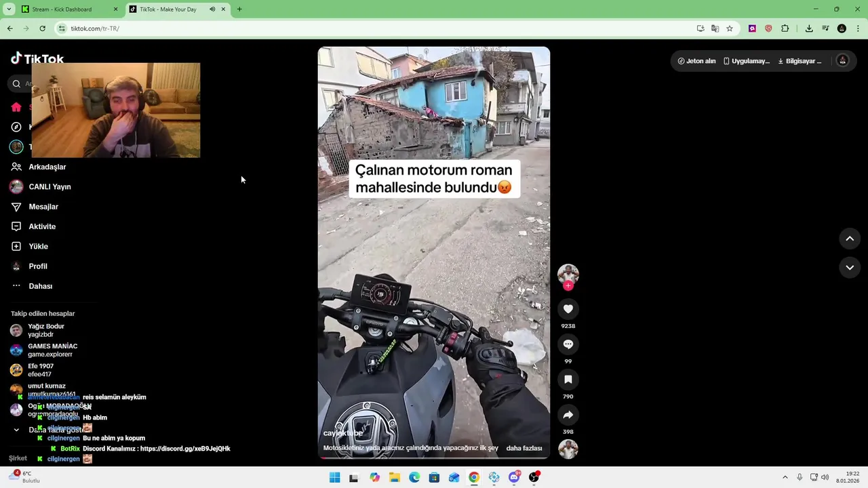Open File Explorer from the taskbar
Image resolution: width=868 pixels, height=488 pixels.
coord(395,478)
